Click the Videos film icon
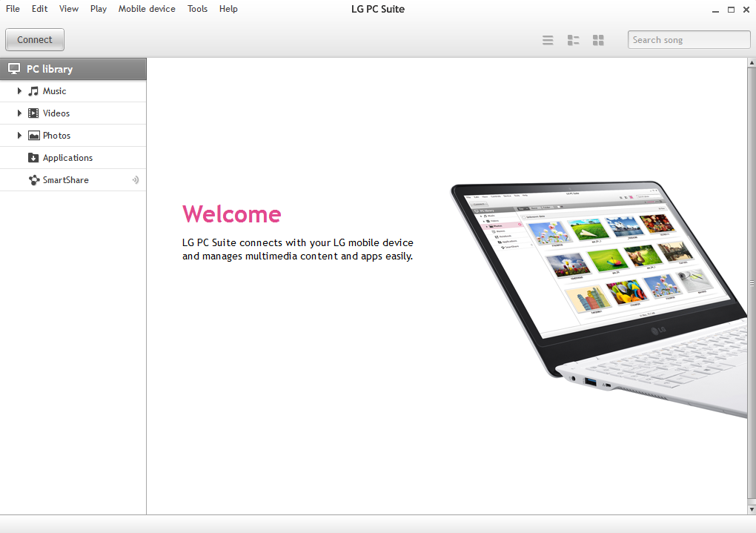Image resolution: width=756 pixels, height=533 pixels. pyautogui.click(x=33, y=113)
